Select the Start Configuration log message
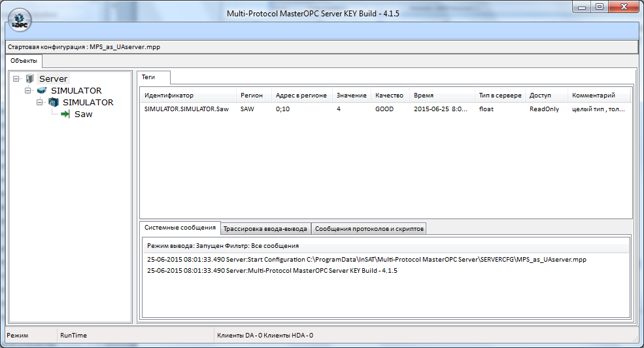Screen dimensions: 644x348 [x=367, y=259]
